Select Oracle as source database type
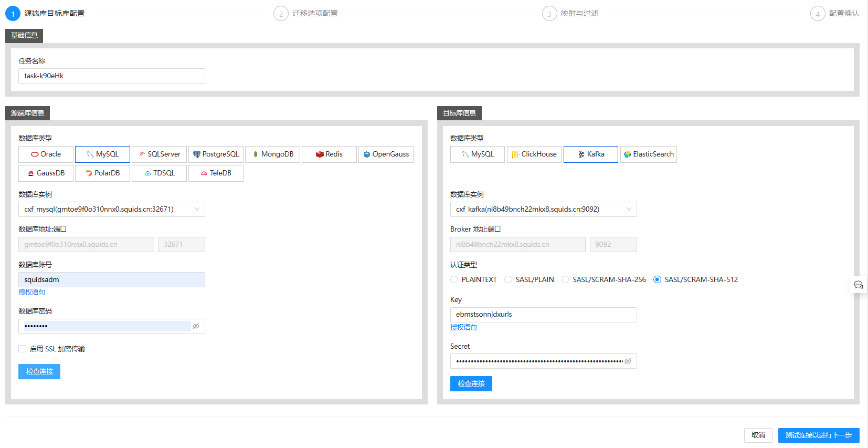The height and width of the screenshot is (448, 868). click(46, 154)
